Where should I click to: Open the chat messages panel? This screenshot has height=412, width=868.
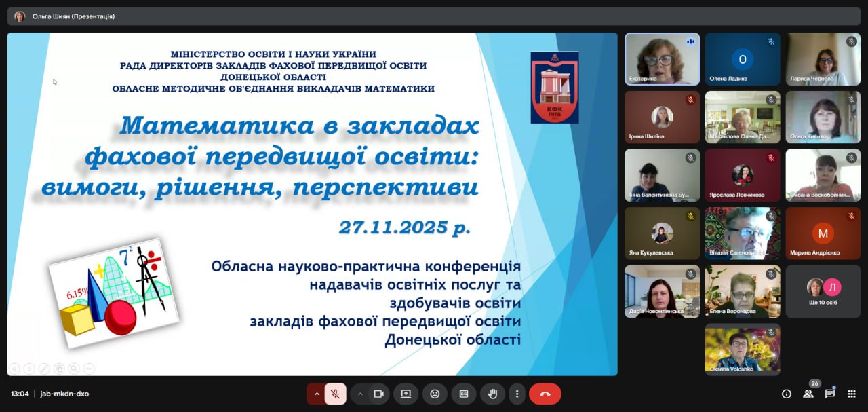(830, 394)
